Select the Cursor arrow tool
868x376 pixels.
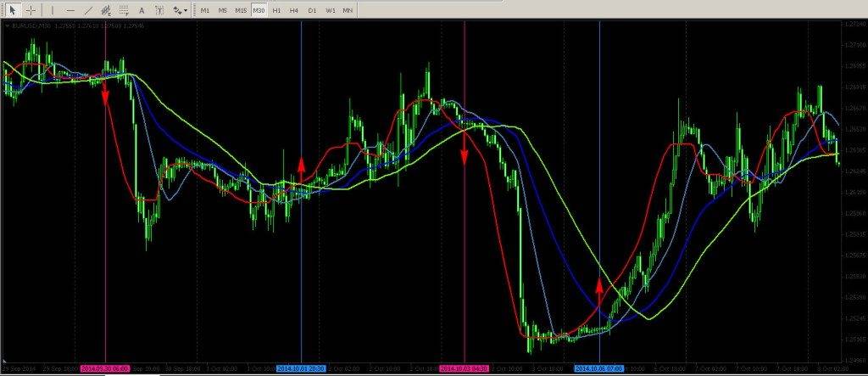(x=14, y=10)
